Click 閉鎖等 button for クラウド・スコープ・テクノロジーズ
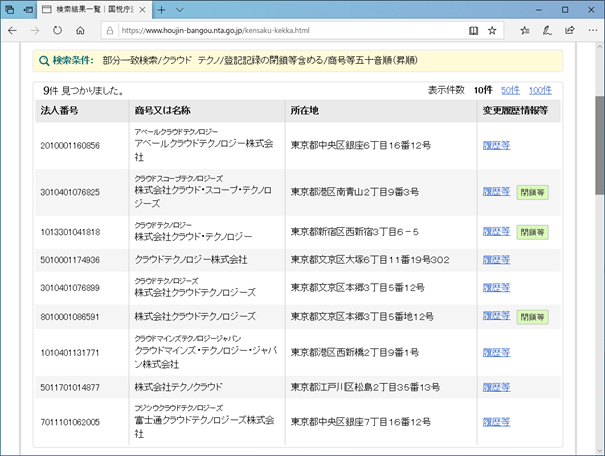Screen dimensions: 605x456 pos(532,192)
